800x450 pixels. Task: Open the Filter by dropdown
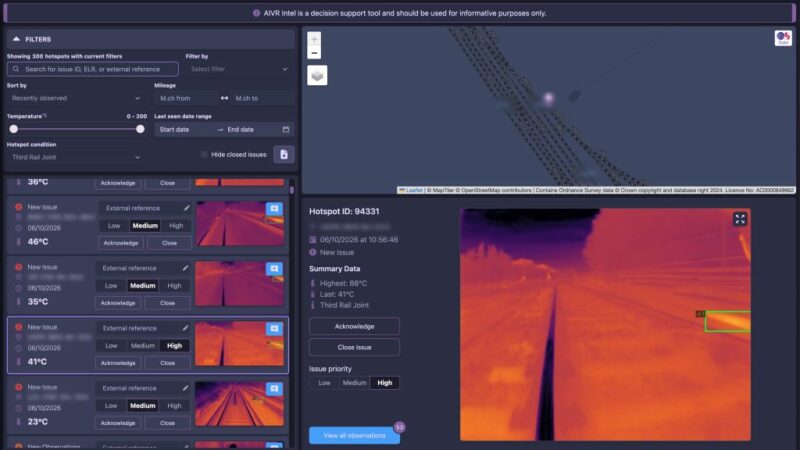[x=239, y=69]
